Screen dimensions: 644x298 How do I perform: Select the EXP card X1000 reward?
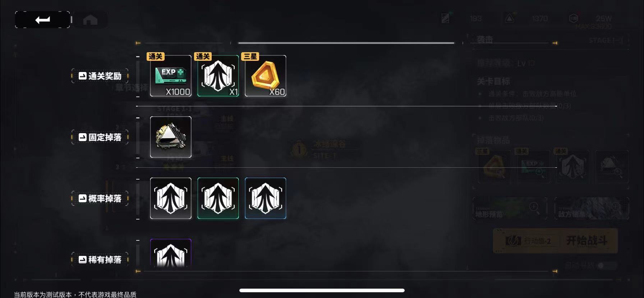pyautogui.click(x=171, y=76)
